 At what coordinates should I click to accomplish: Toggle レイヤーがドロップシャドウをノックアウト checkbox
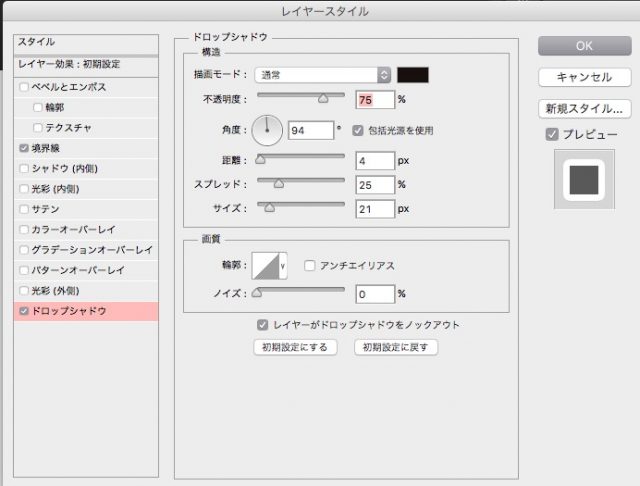[262, 325]
